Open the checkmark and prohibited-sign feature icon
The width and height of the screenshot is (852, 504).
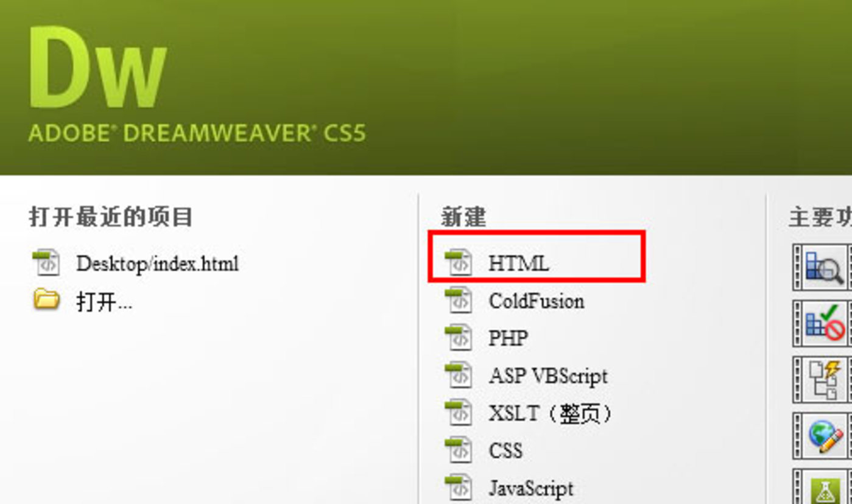point(823,323)
